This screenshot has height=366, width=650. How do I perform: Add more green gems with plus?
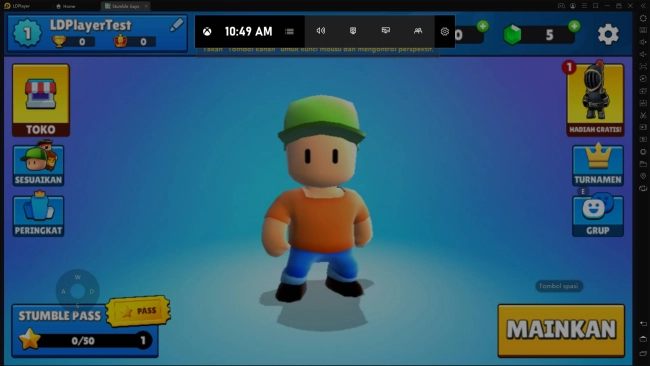574,27
